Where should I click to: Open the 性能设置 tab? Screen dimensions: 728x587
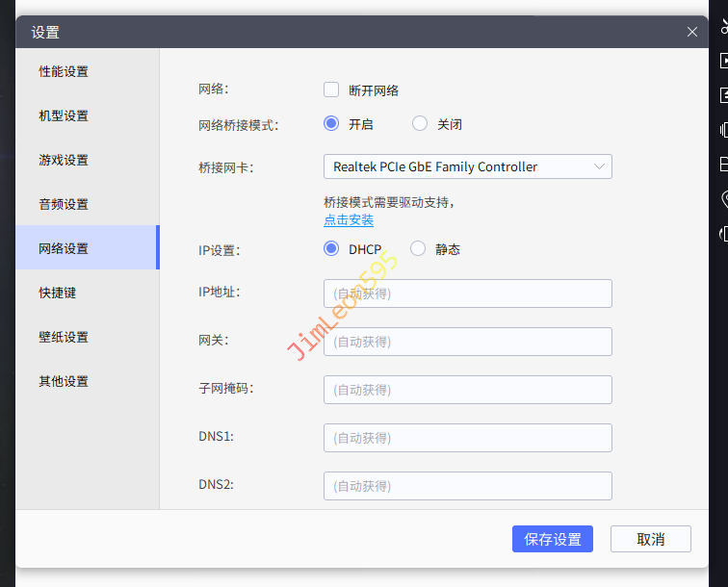coord(64,71)
